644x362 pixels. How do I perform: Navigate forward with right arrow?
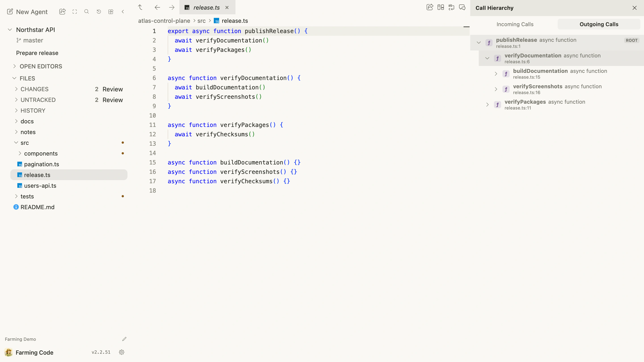click(172, 7)
